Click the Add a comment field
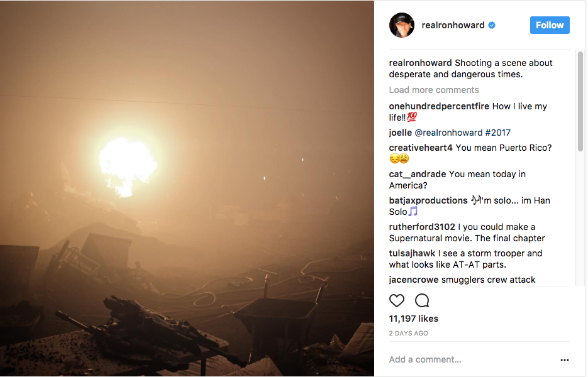This screenshot has height=377, width=588. pyautogui.click(x=472, y=359)
